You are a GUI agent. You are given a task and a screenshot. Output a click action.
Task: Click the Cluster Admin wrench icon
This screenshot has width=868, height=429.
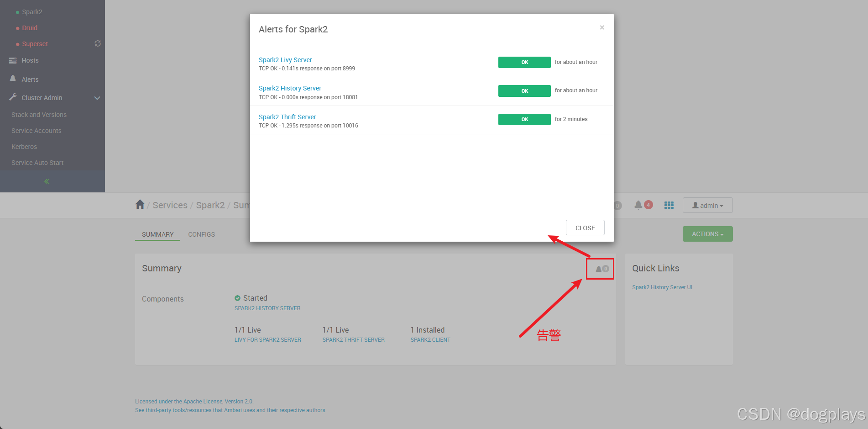click(x=13, y=97)
